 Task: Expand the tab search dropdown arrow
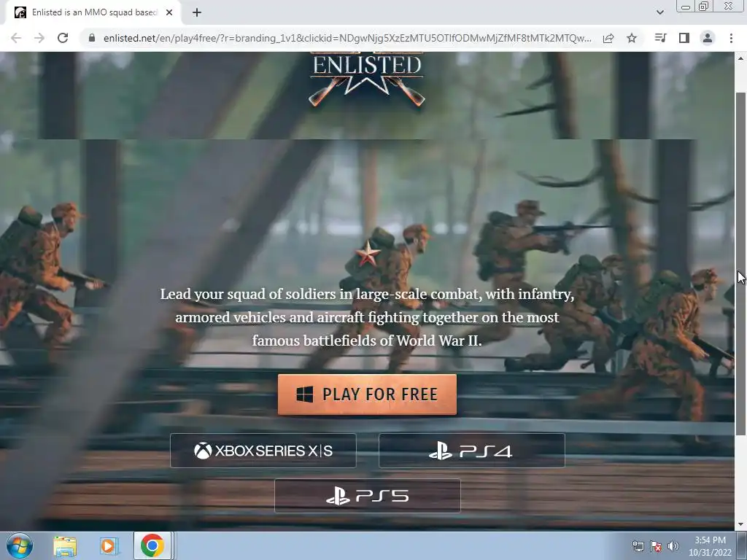tap(659, 12)
